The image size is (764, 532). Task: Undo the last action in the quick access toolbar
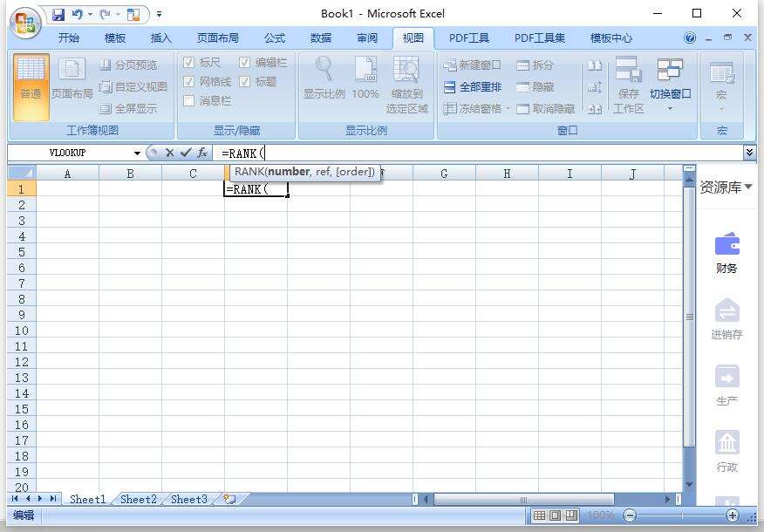(77, 15)
